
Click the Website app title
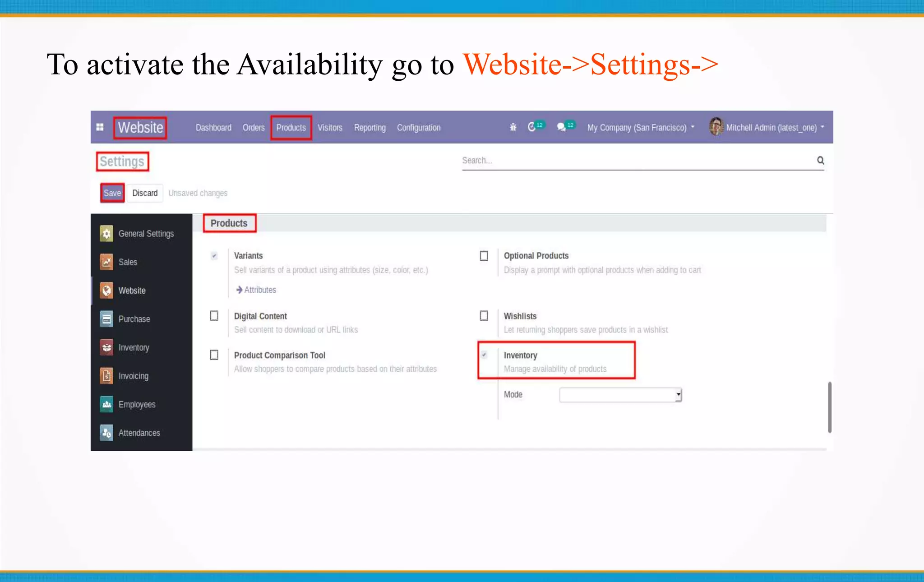click(140, 128)
